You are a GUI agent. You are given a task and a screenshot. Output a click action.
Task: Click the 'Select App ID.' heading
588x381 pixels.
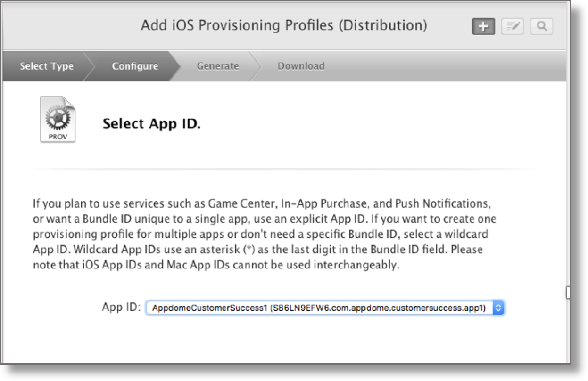[151, 124]
